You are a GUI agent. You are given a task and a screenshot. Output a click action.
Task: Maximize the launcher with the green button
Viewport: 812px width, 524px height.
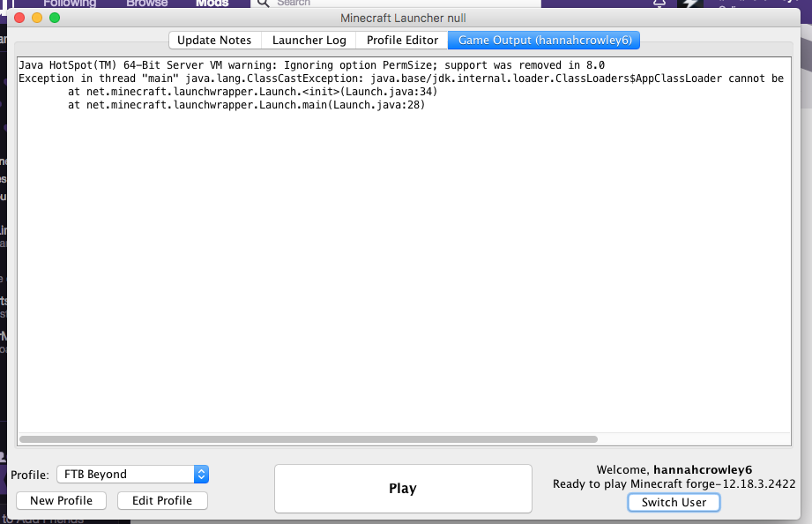click(55, 19)
